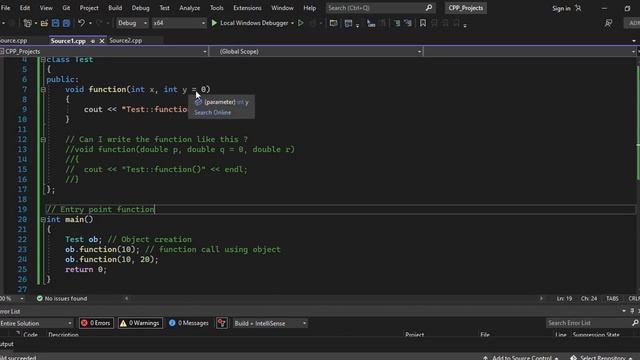Collapse the comment block on line 12
Image resolution: width=640 pixels, height=360 pixels.
(x=43, y=140)
